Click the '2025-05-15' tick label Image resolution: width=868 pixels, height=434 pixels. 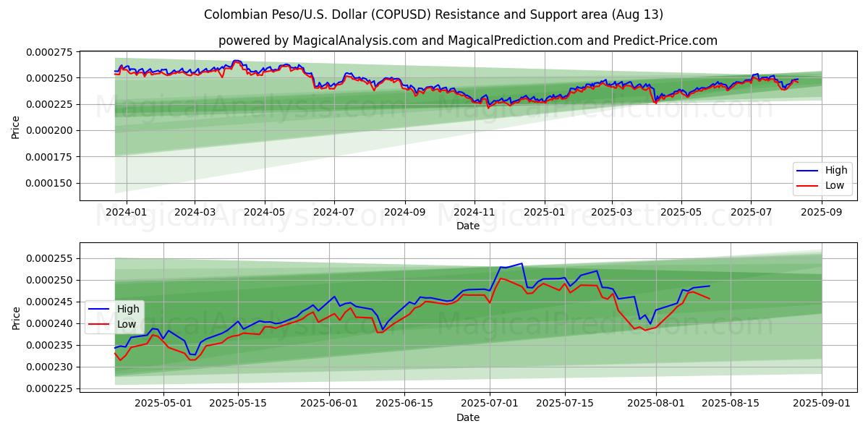pyautogui.click(x=239, y=404)
